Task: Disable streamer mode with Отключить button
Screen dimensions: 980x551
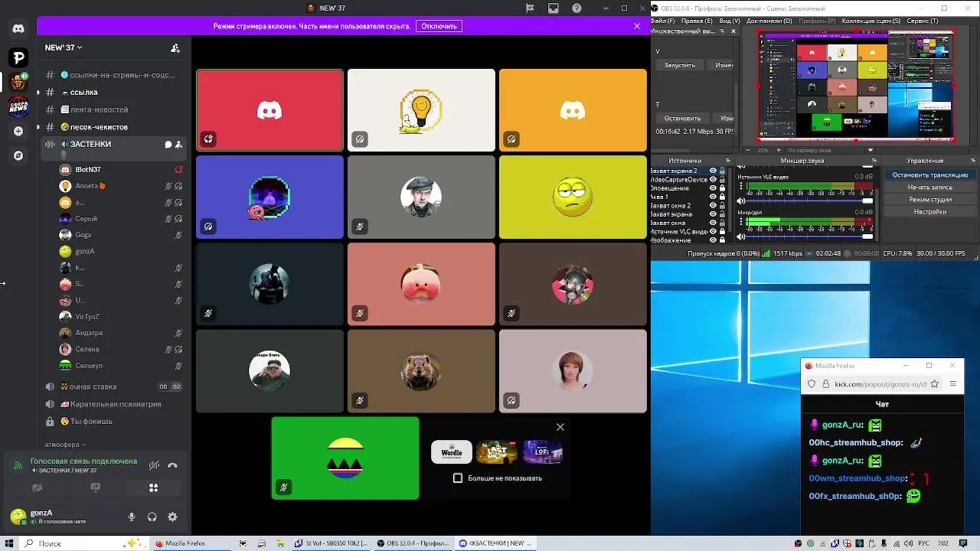Action: point(439,26)
